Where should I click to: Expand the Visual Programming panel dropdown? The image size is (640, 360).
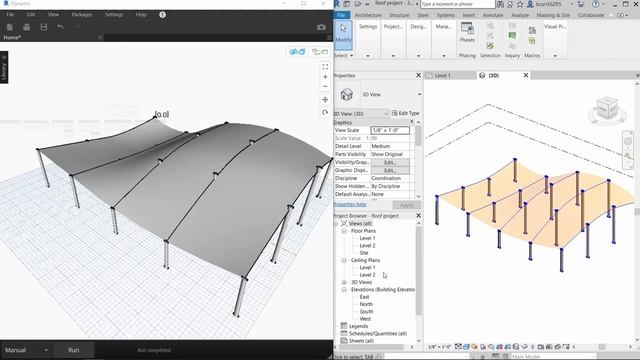(x=555, y=56)
